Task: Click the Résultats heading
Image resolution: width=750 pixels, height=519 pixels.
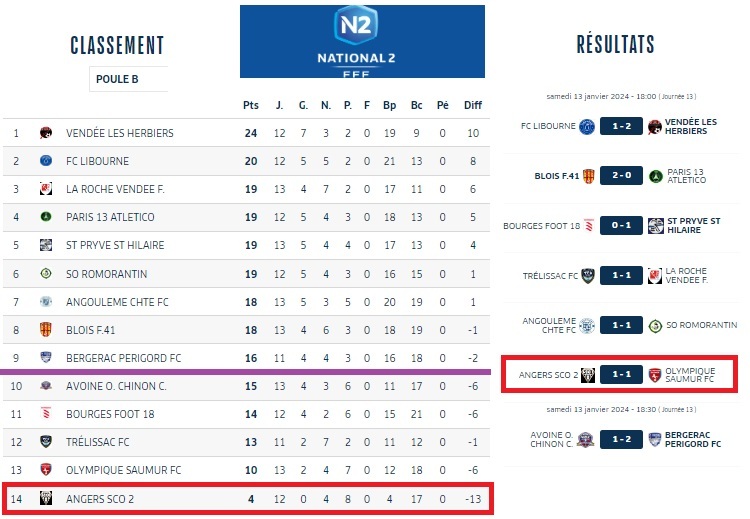Action: click(615, 44)
